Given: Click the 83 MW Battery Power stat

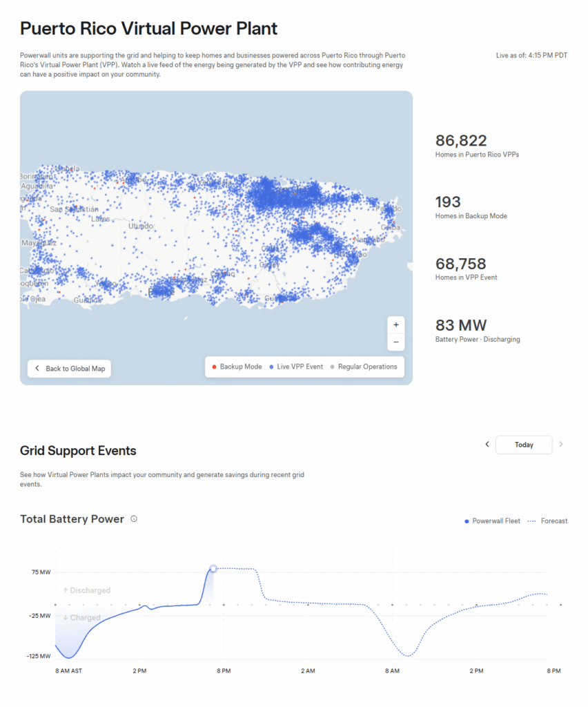Looking at the screenshot, I should click(477, 331).
